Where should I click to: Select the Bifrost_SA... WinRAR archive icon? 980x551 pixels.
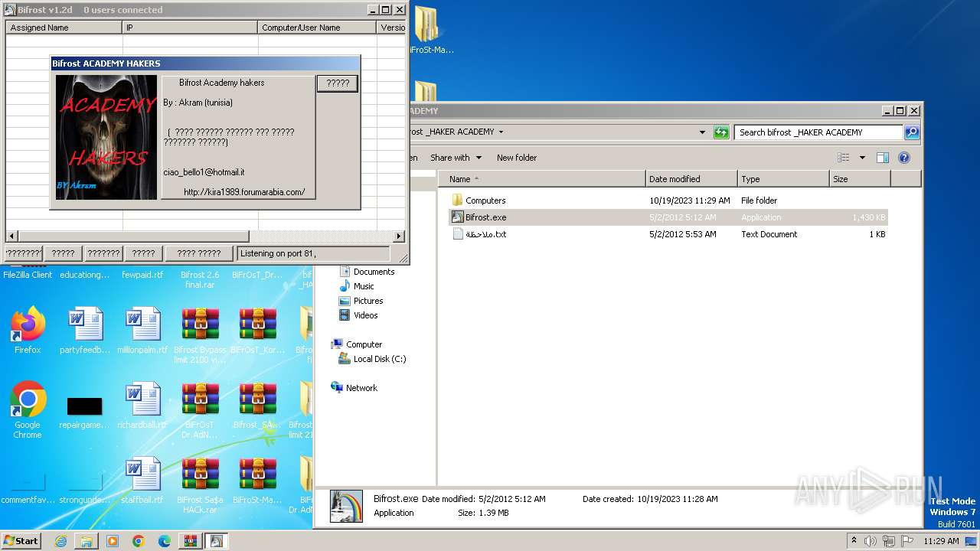257,406
